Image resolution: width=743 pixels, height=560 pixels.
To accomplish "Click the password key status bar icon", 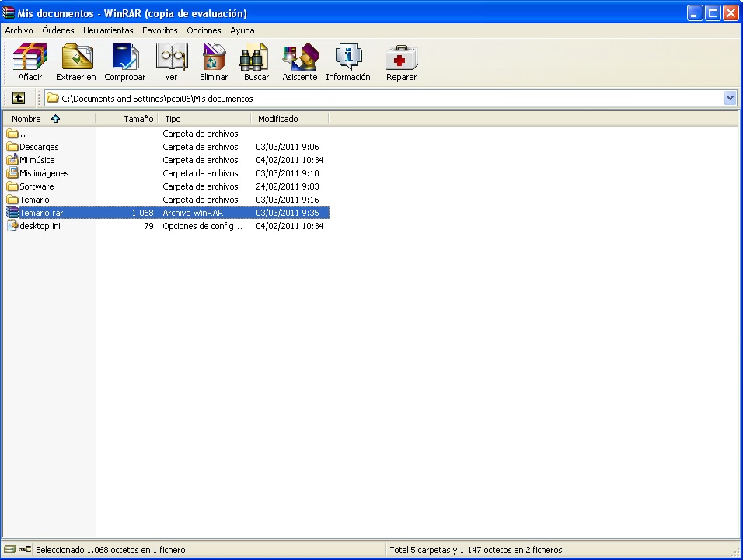I will (x=25, y=549).
